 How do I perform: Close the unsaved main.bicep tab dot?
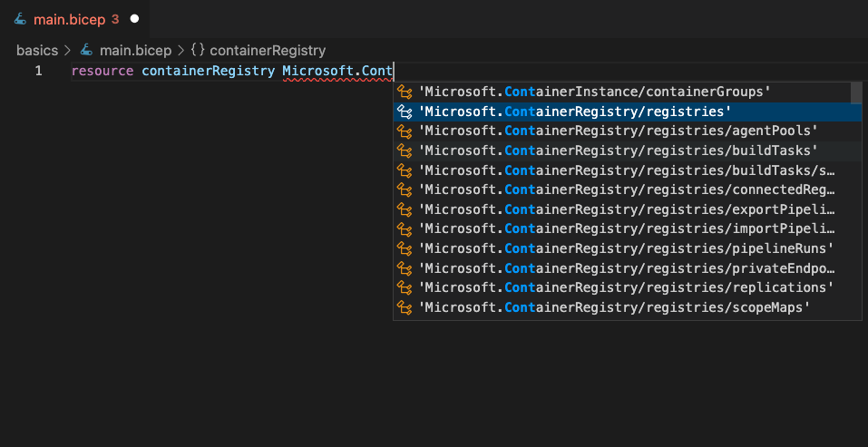pyautogui.click(x=134, y=19)
